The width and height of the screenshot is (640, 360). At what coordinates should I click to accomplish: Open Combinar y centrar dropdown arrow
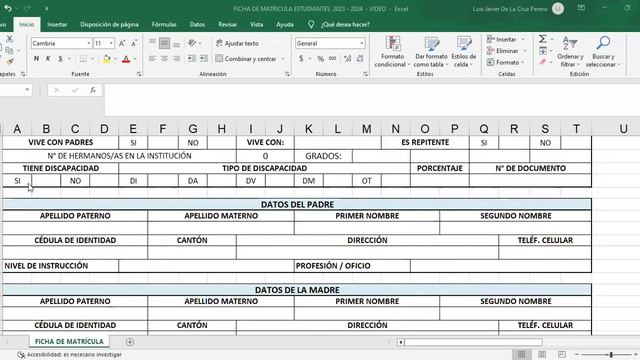(283, 59)
